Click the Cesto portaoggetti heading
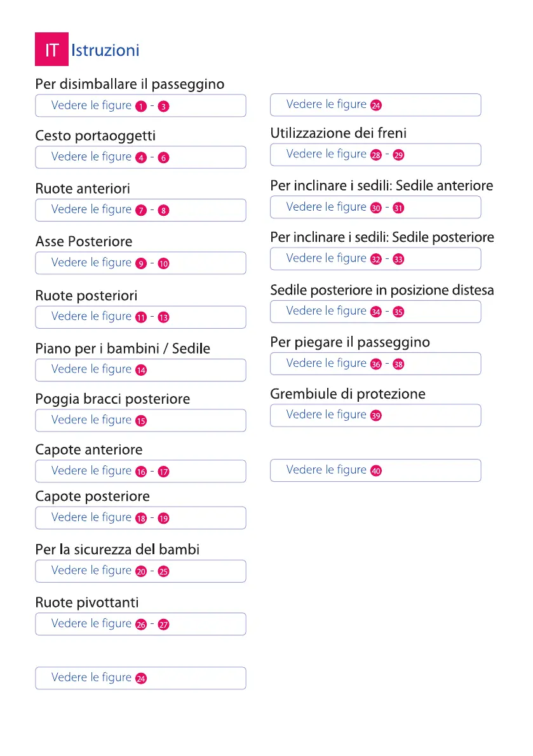The width and height of the screenshot is (533, 756). click(x=95, y=136)
